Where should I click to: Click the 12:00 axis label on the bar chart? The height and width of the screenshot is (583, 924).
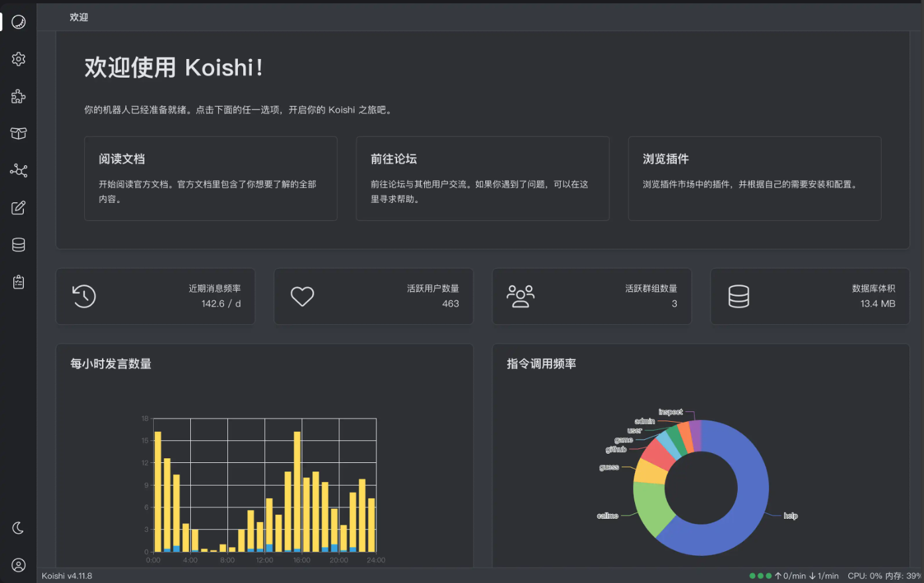[x=264, y=560]
